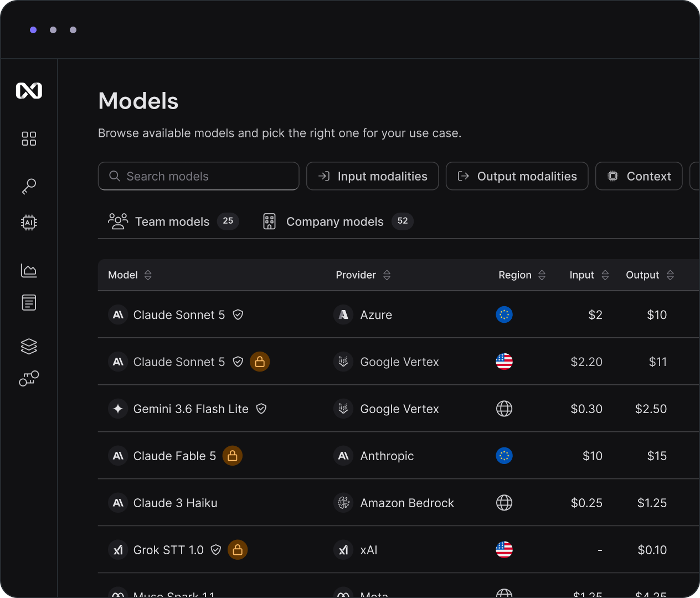Screen dimensions: 700x598
Task: Click the EU flag in the Claude Fable 5 row
Action: 504,456
